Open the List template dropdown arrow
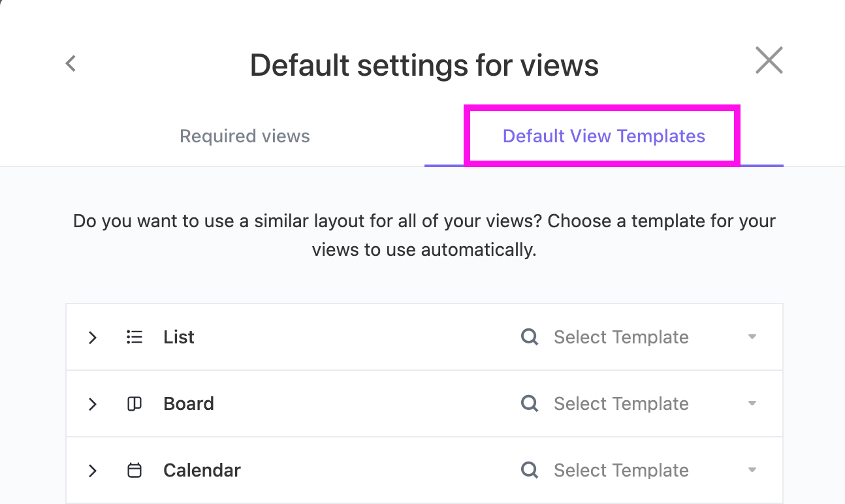This screenshot has height=504, width=845. (752, 338)
